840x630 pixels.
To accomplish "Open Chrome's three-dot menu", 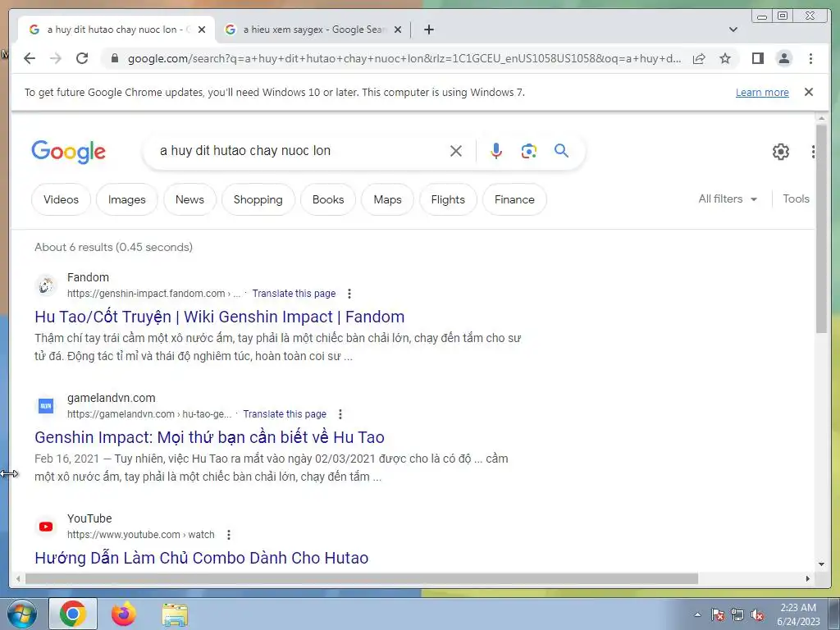I will tap(810, 58).
